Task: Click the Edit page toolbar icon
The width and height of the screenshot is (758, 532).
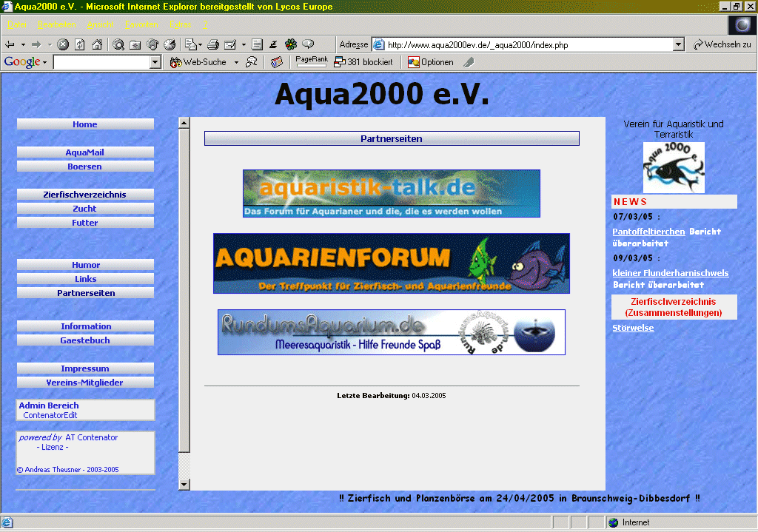Action: coord(231,45)
